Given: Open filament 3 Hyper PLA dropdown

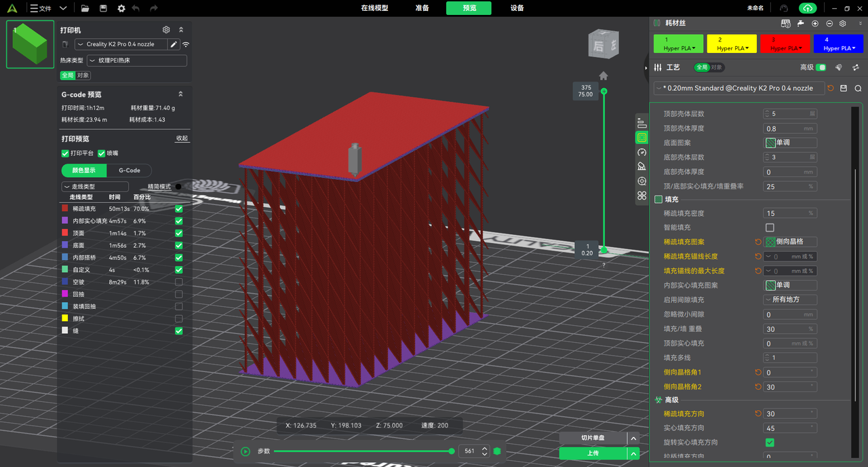Looking at the screenshot, I should tap(787, 48).
